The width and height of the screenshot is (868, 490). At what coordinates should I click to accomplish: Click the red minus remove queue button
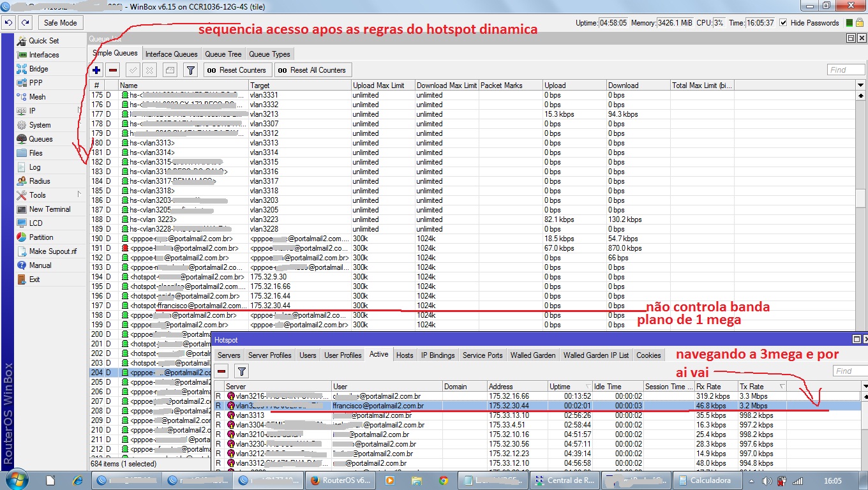[x=113, y=70]
